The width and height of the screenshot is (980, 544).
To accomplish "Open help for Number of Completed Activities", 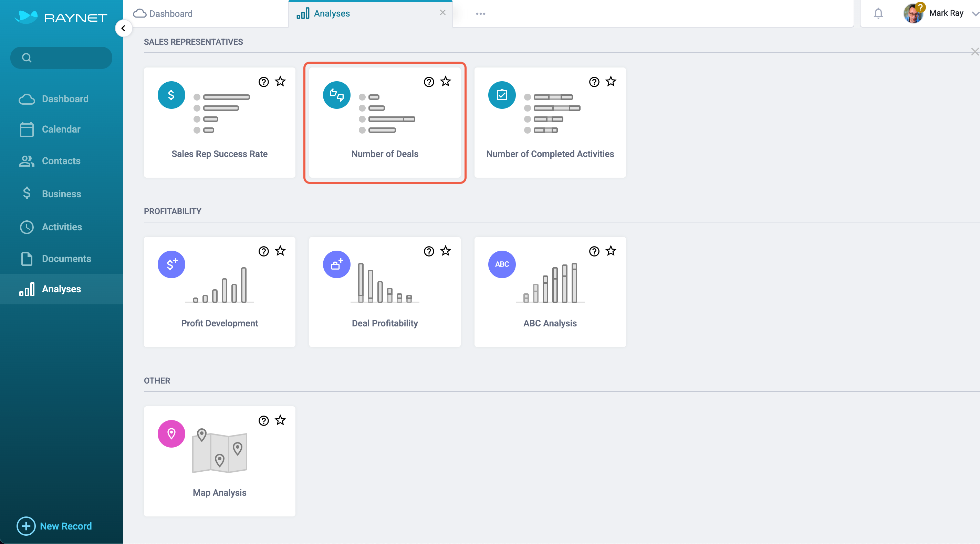I will click(594, 82).
